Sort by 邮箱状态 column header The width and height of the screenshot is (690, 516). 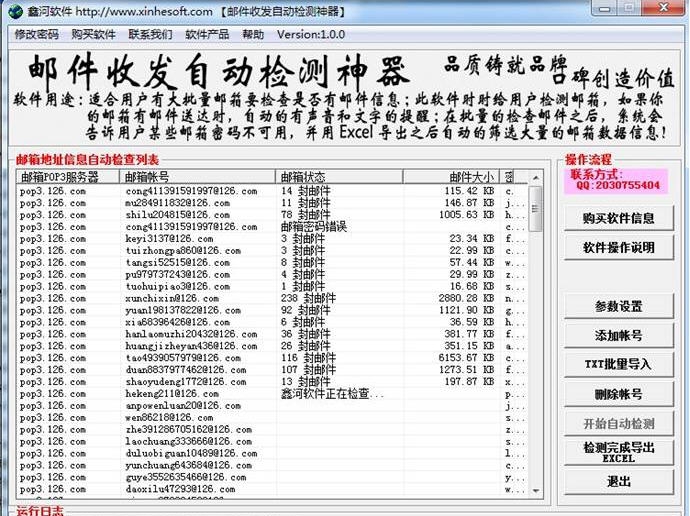(x=339, y=177)
